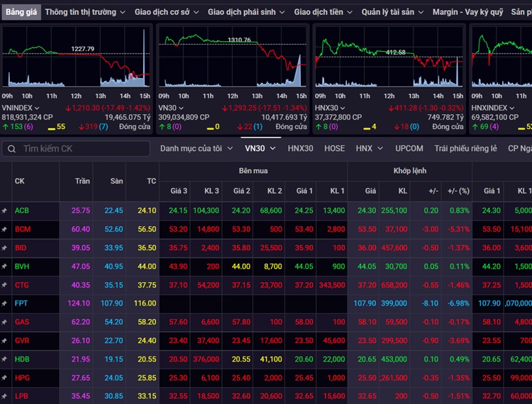The height and width of the screenshot is (404, 532).
Task: Open VN30 chart index selector dropdown
Action: pyautogui.click(x=171, y=108)
